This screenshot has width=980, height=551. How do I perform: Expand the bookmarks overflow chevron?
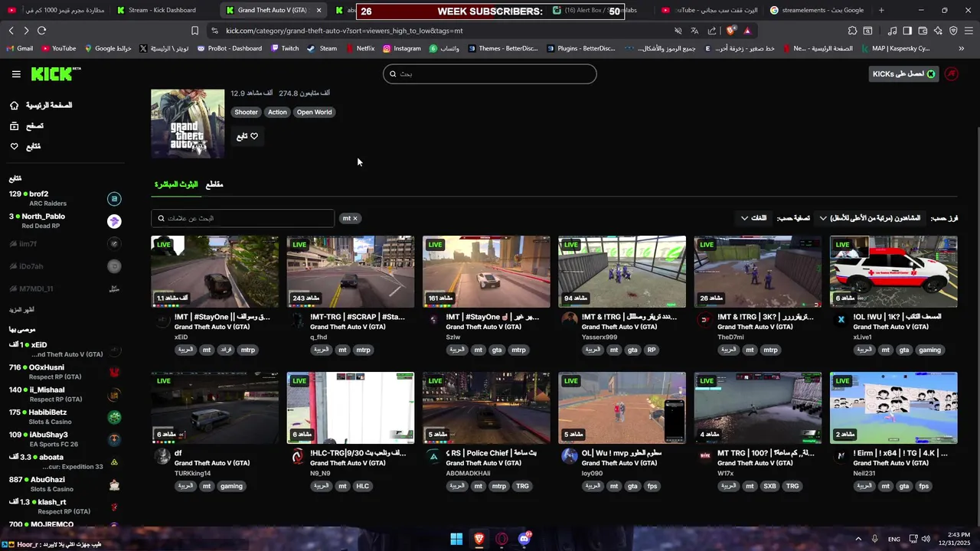tap(962, 48)
